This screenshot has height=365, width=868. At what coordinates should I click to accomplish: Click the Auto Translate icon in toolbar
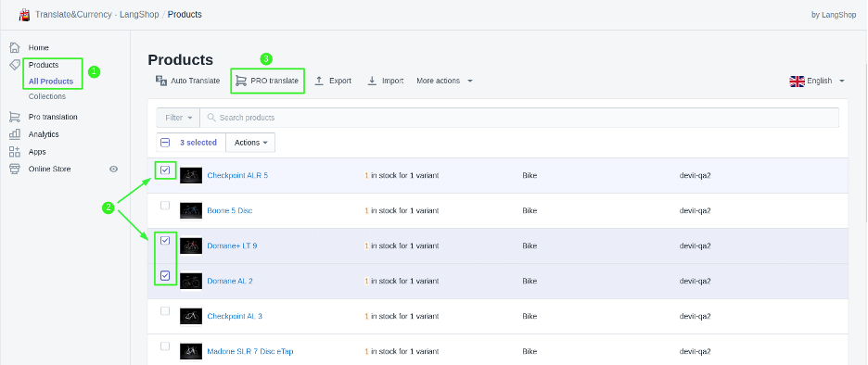click(x=161, y=81)
